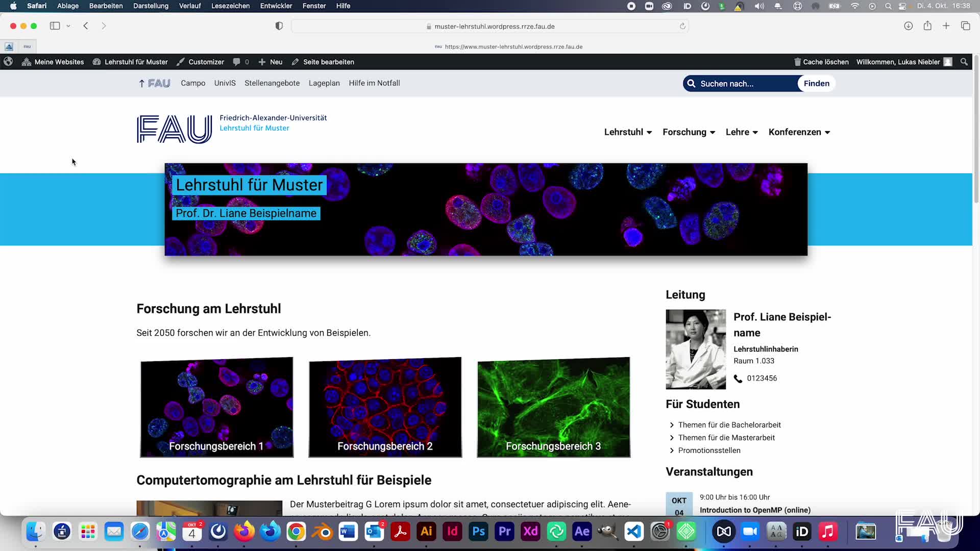Expand the Forschung navigation dropdown
Screen dimensions: 980x551
689,132
